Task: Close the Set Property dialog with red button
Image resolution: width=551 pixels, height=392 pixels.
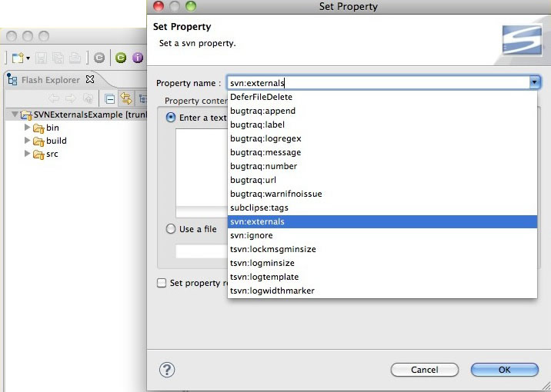Action: (x=159, y=6)
